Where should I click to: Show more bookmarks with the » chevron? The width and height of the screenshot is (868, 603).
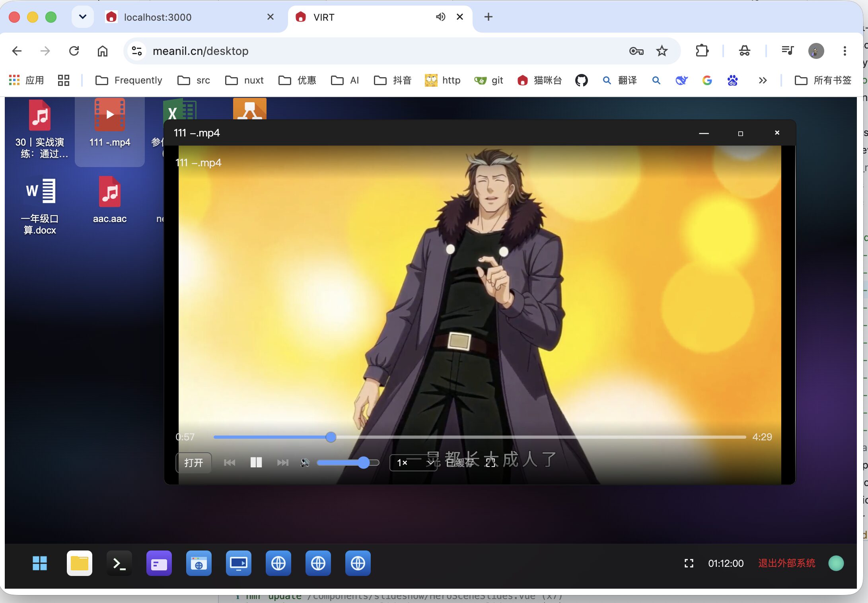pyautogui.click(x=763, y=80)
